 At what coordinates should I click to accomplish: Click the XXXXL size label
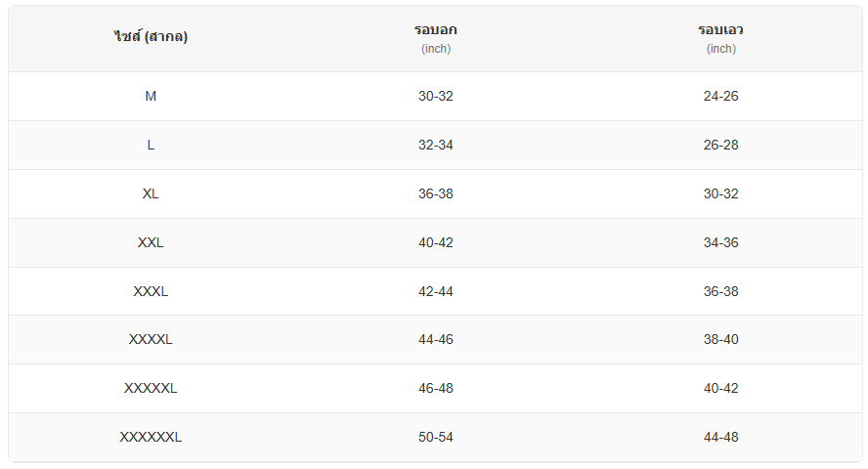point(151,340)
